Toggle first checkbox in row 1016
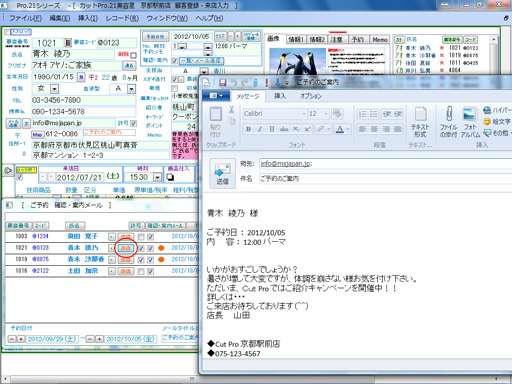 141,271
